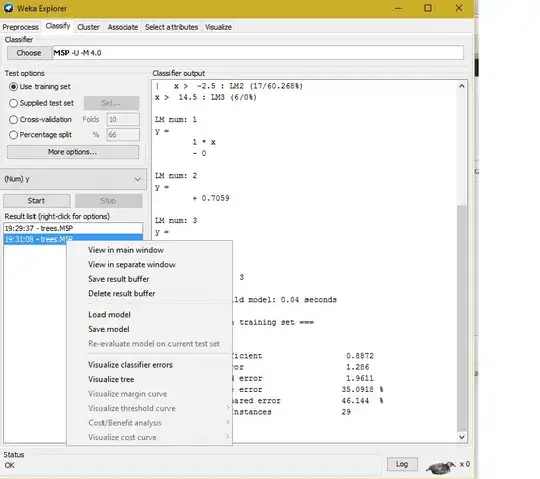Screen dimensions: 540x479
Task: Open the Visualize tab
Action: tap(218, 27)
